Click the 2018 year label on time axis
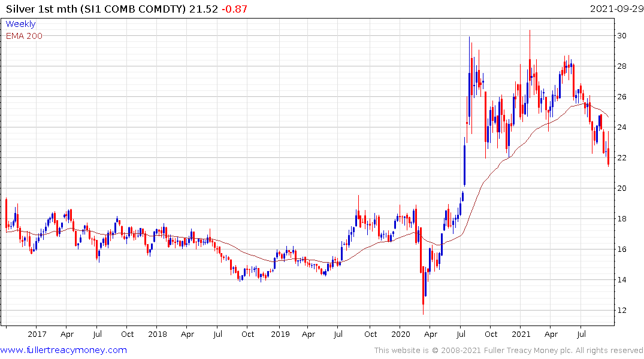Image resolution: width=644 pixels, height=359 pixels. coord(158,334)
